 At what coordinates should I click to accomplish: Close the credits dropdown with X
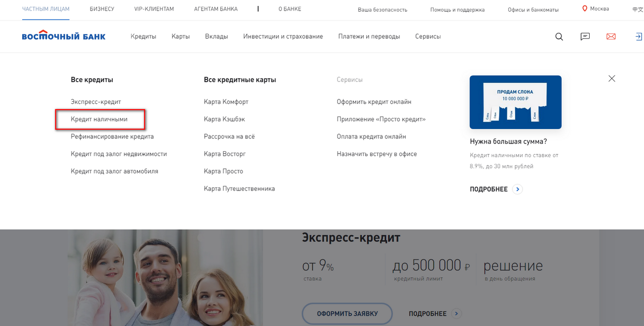coord(612,79)
